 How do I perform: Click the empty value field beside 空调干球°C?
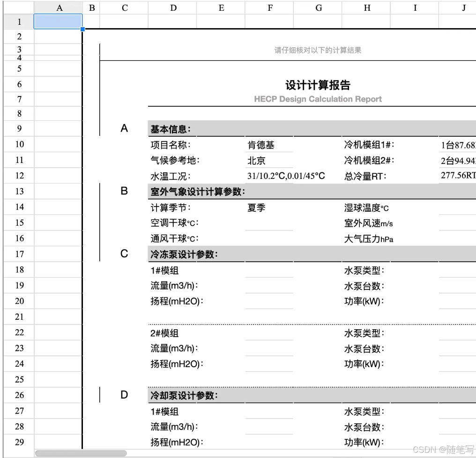(x=269, y=223)
